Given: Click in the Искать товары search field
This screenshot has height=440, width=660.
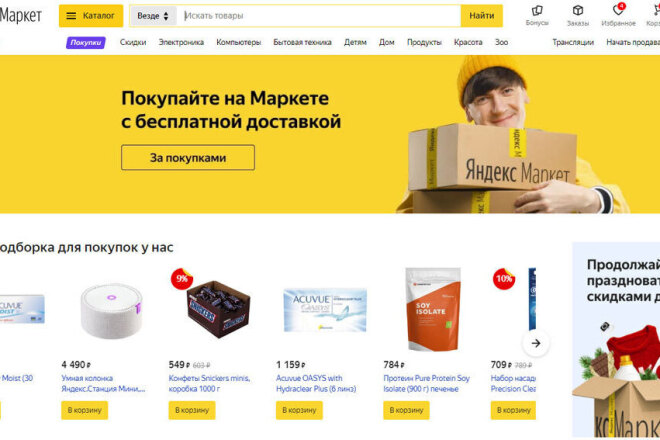Looking at the screenshot, I should 318,16.
